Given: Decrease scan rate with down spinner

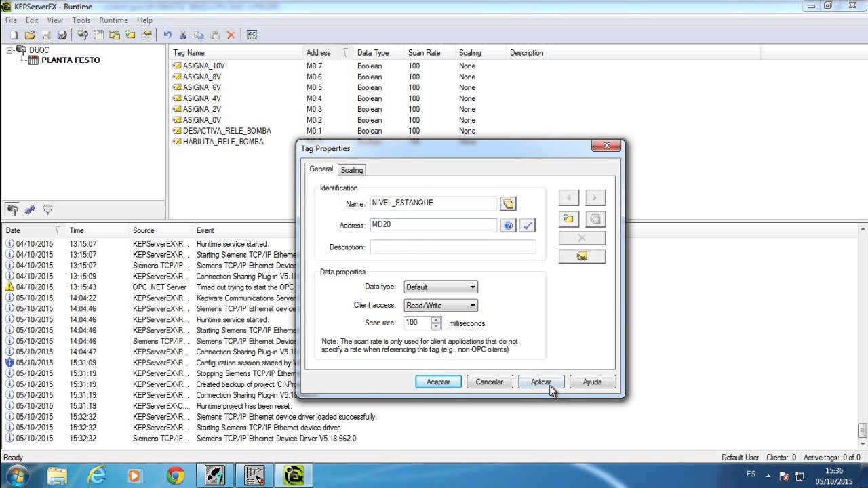Looking at the screenshot, I should (x=436, y=327).
